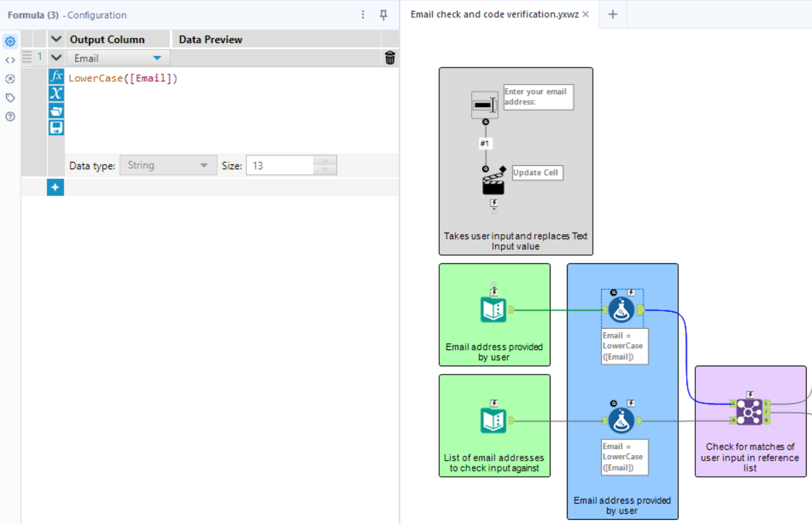Screen dimensions: 812x524
Task: Open the Data type dropdown showing String
Action: coord(168,165)
